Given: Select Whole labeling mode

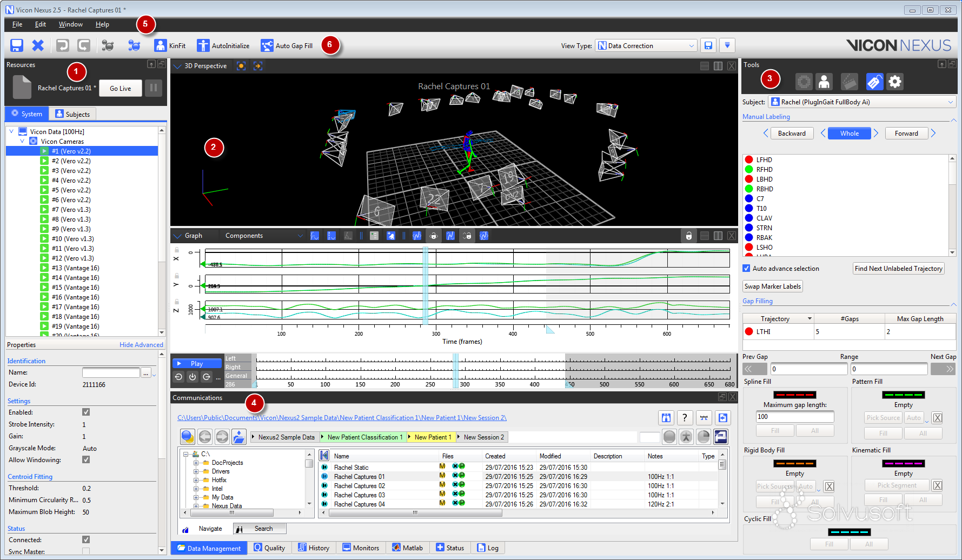Looking at the screenshot, I should pos(850,134).
